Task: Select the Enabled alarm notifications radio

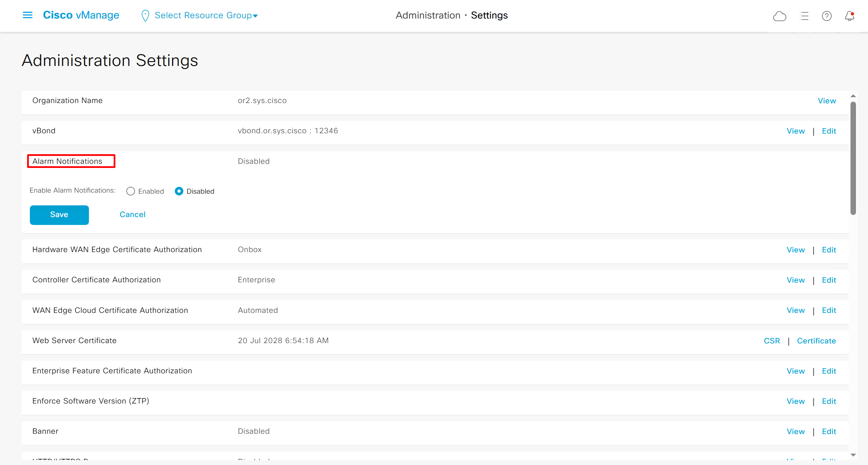Action: pyautogui.click(x=130, y=191)
